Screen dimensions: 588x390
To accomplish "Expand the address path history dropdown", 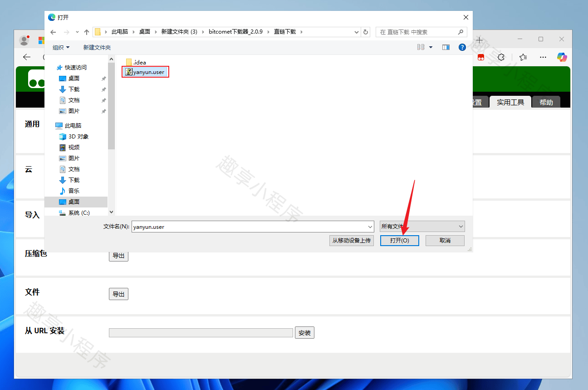I will 357,32.
